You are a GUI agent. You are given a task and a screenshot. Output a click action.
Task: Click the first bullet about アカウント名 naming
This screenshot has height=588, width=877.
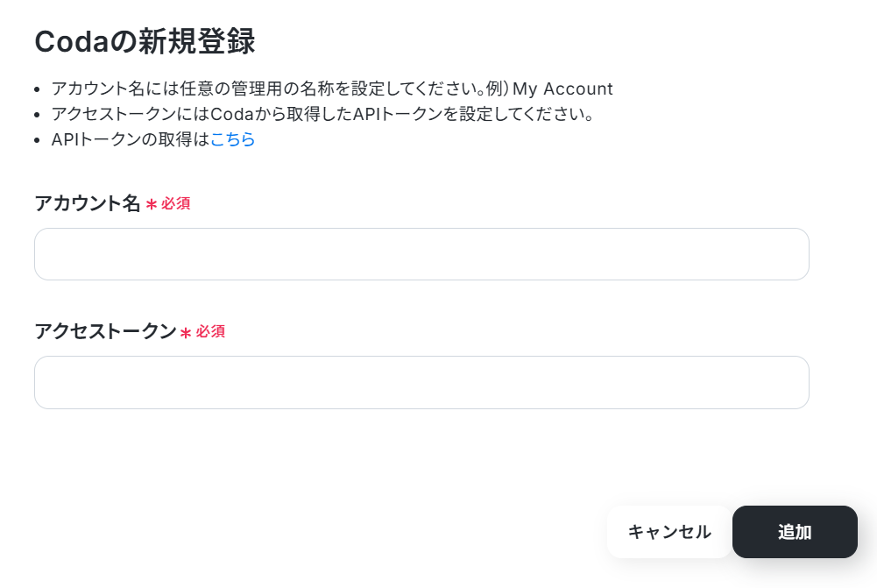(332, 89)
